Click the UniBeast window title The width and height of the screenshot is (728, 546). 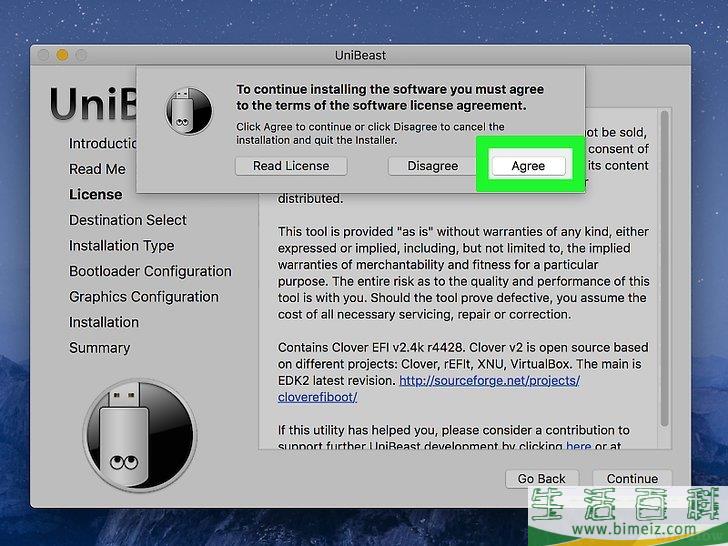360,55
